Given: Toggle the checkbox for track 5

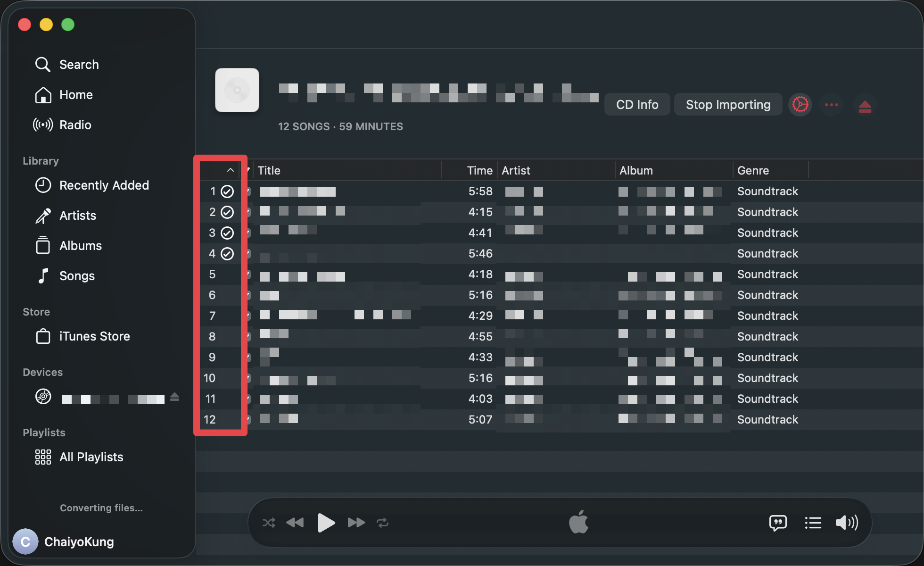Looking at the screenshot, I should 248,275.
